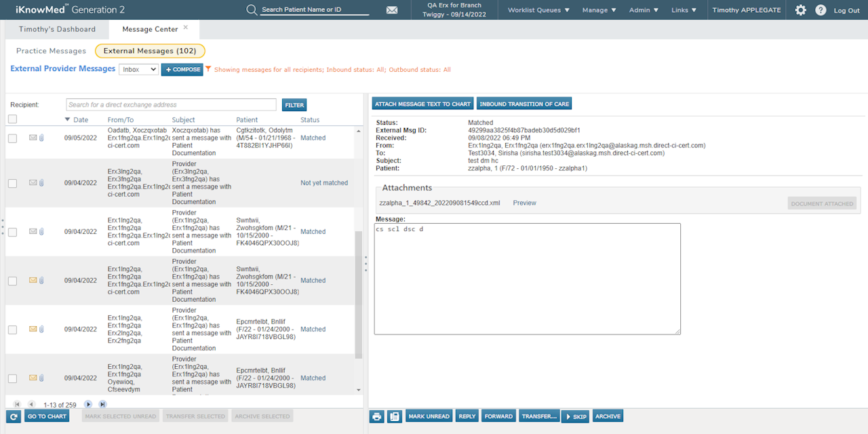This screenshot has width=868, height=434.
Task: Click the help question mark icon
Action: [x=821, y=10]
